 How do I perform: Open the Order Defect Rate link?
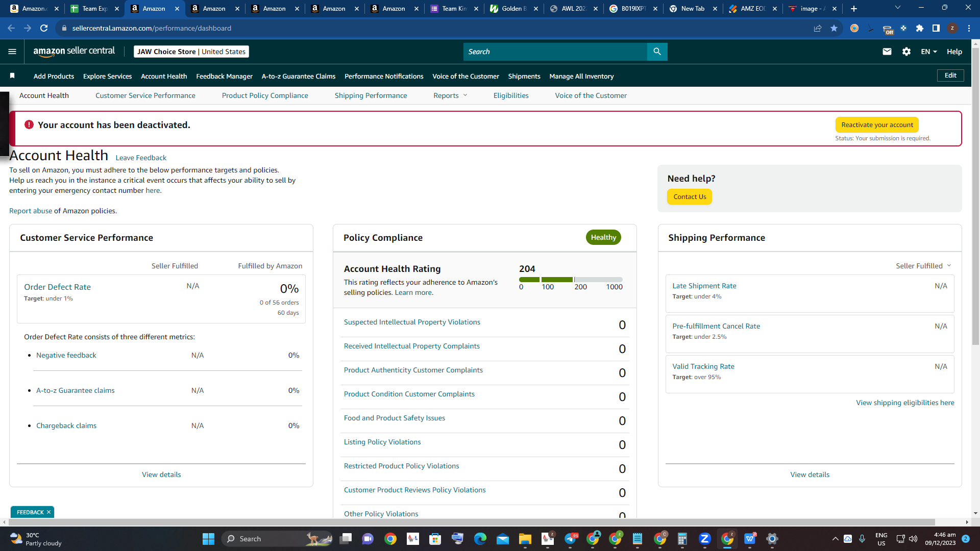click(57, 287)
